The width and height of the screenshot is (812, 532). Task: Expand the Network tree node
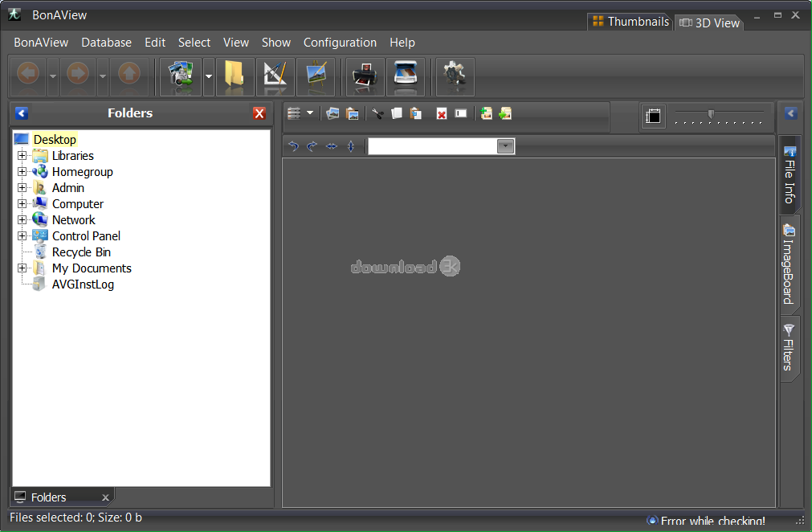22,219
